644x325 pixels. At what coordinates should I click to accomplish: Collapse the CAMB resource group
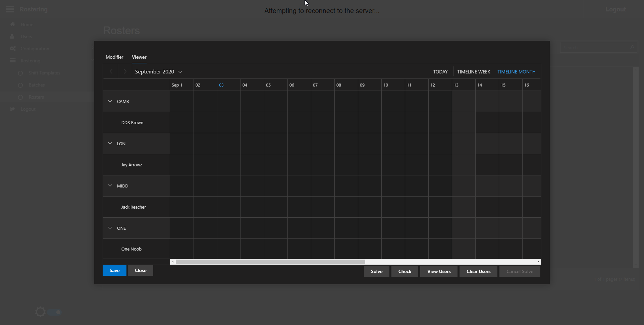click(x=110, y=101)
